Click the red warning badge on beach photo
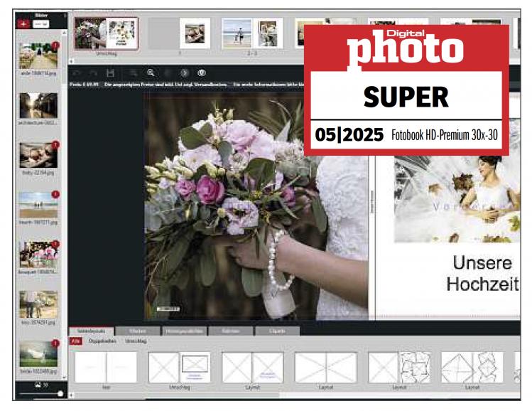The width and height of the screenshot is (532, 411). coord(55,194)
